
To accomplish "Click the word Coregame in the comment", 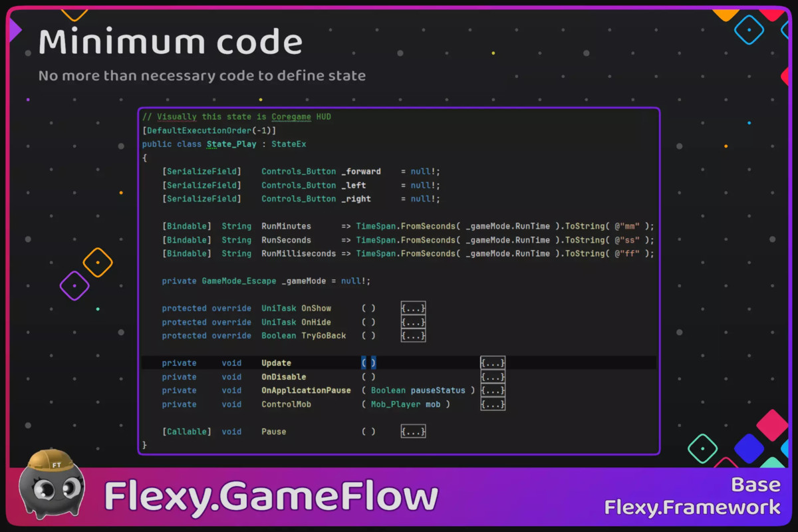I will [291, 117].
